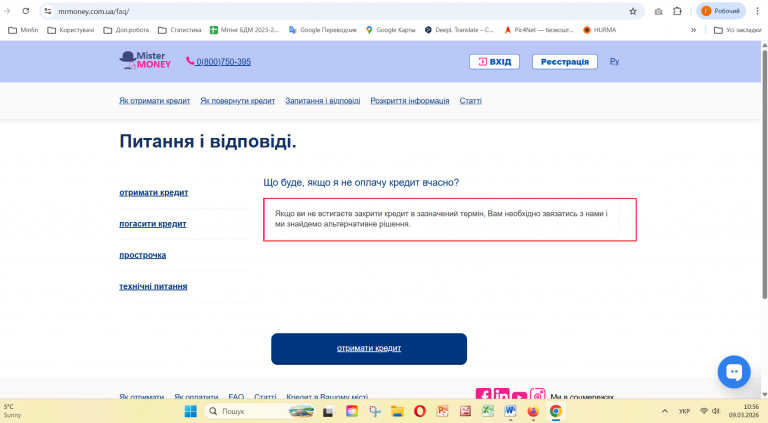The image size is (768, 423).
Task: Click the Реєстрація button
Action: pos(565,62)
